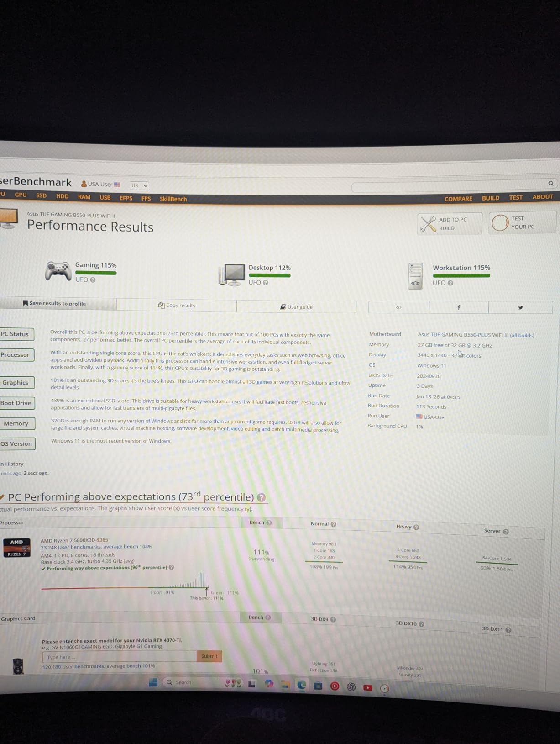The height and width of the screenshot is (744, 560).
Task: Click the Workstation tower icon
Action: [x=415, y=276]
